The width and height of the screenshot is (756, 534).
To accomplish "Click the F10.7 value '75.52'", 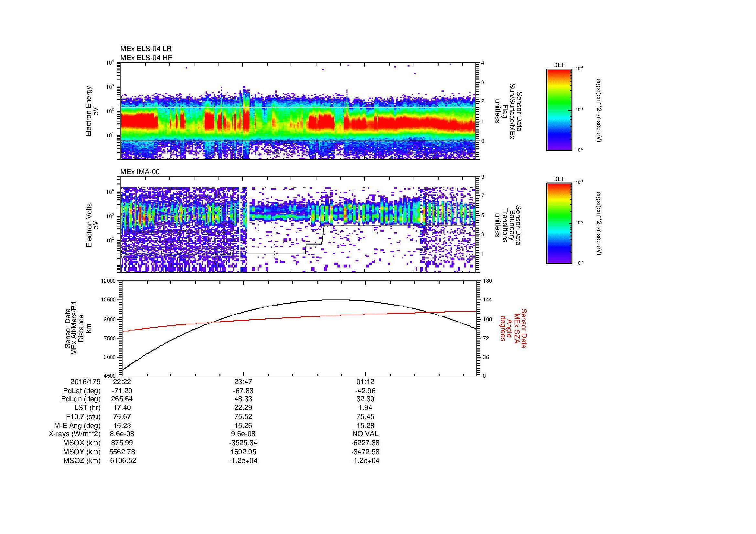I will pos(243,416).
